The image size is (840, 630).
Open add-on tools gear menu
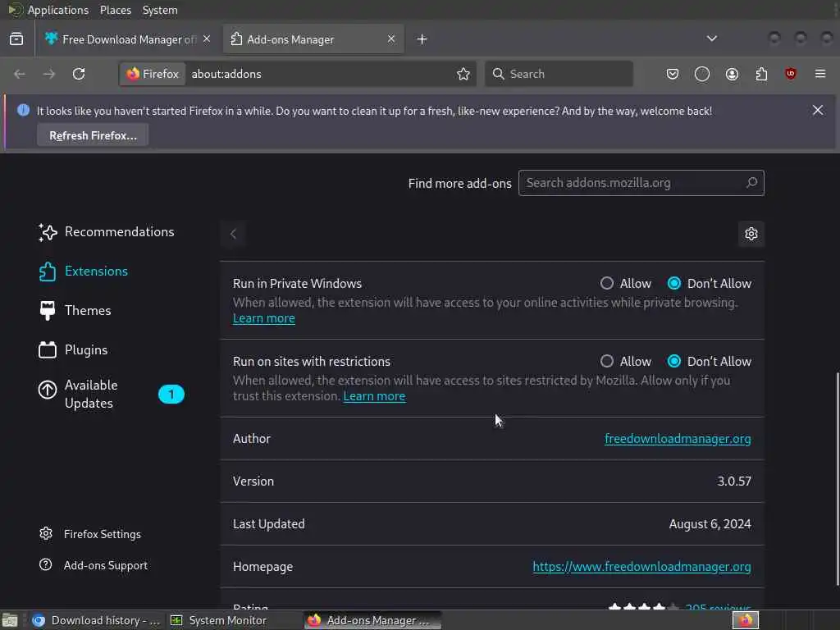pos(751,234)
